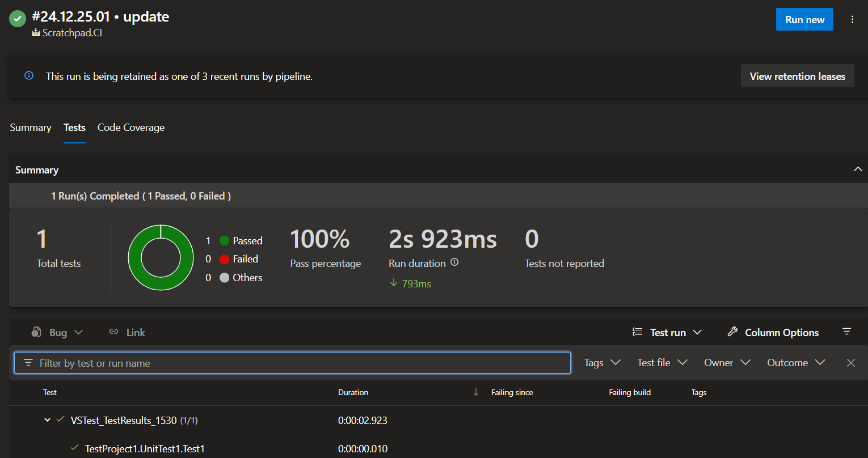This screenshot has width=868, height=458.
Task: Click the green donut chart
Action: point(161,258)
